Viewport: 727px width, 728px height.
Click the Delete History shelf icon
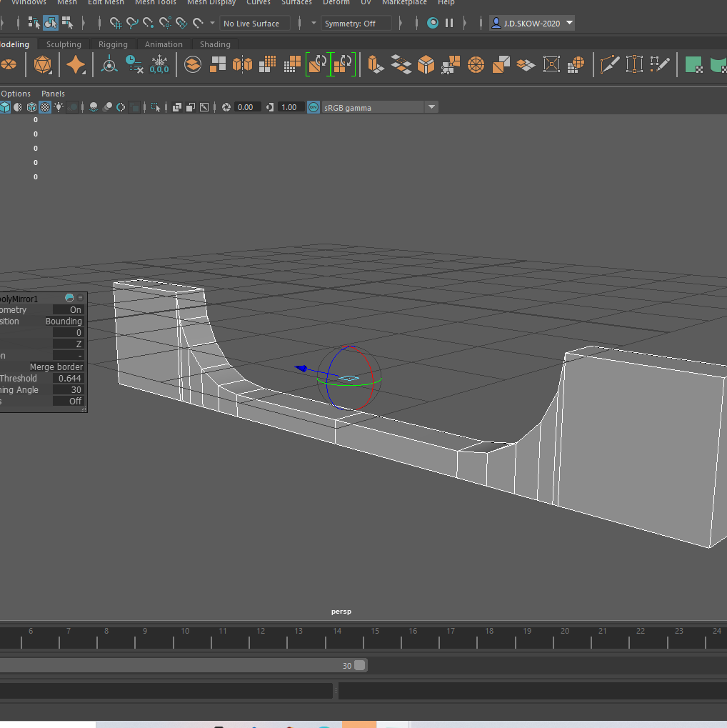134,65
